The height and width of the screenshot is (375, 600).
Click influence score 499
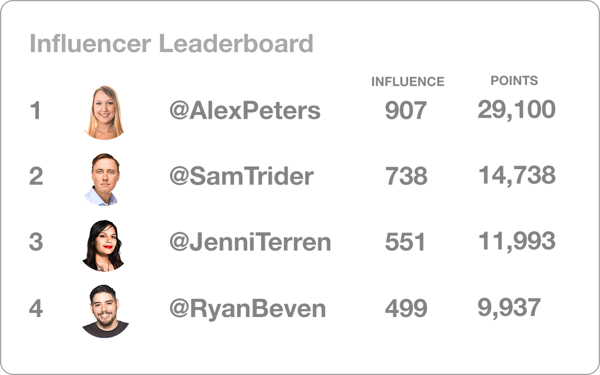406,308
